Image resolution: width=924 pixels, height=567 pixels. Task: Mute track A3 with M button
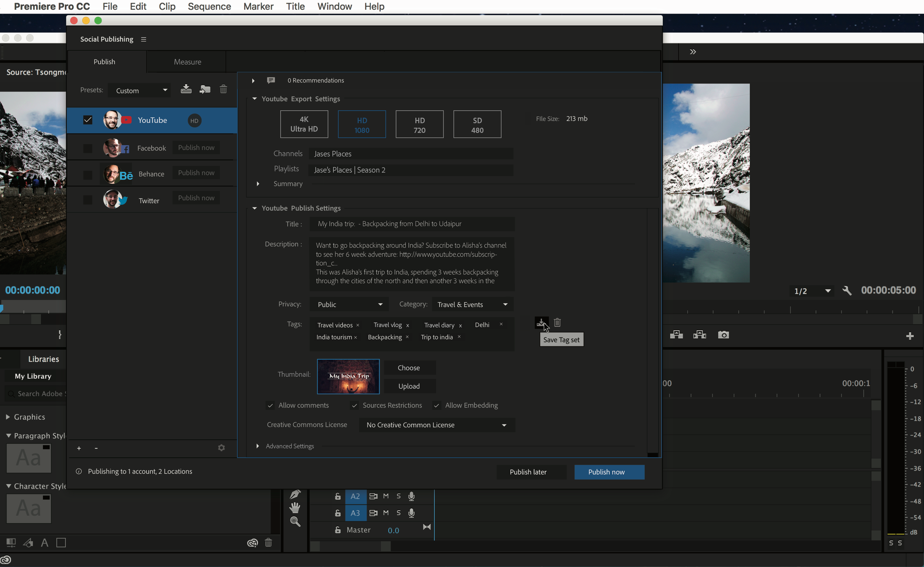pos(386,512)
